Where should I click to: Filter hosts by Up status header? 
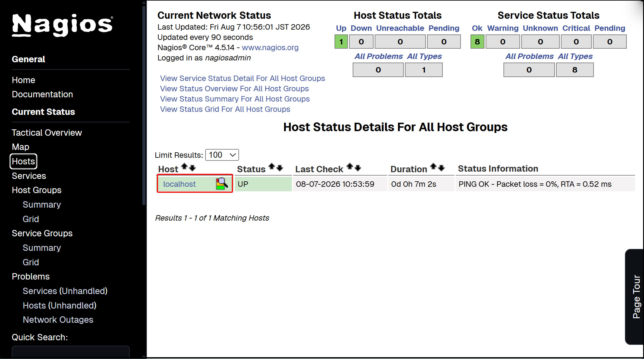pos(341,28)
